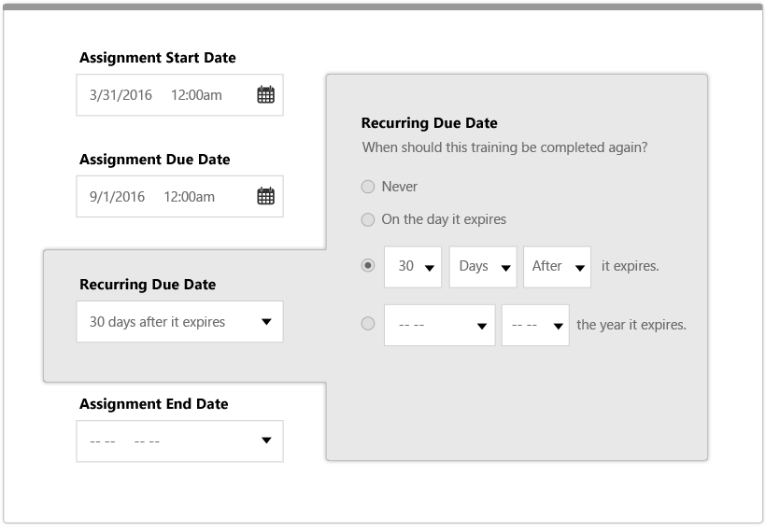Screen dimensions: 766x532
Task: Click the 9/1/2016 due date value
Action: tap(118, 196)
